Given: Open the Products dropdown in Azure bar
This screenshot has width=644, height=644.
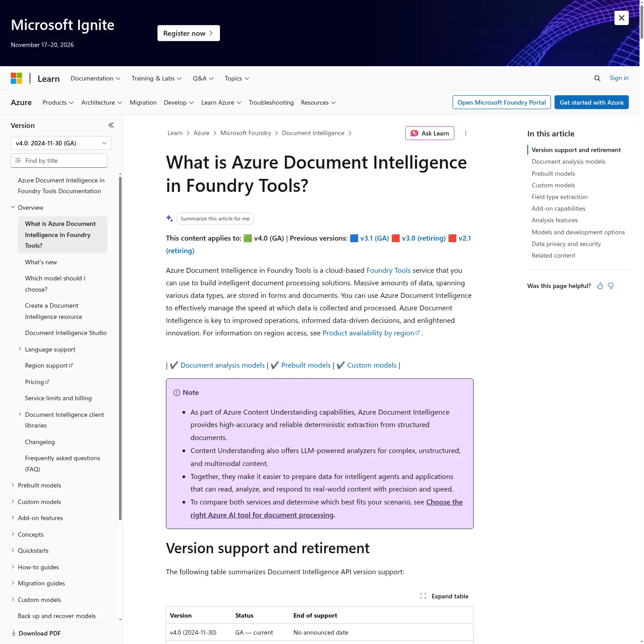Looking at the screenshot, I should pos(58,102).
